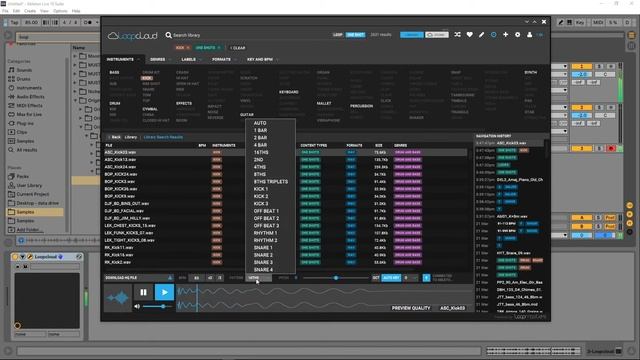Click the pencil edit icon in Loopcloud
Image resolution: width=640 pixels, height=360 pixels.
point(482,35)
